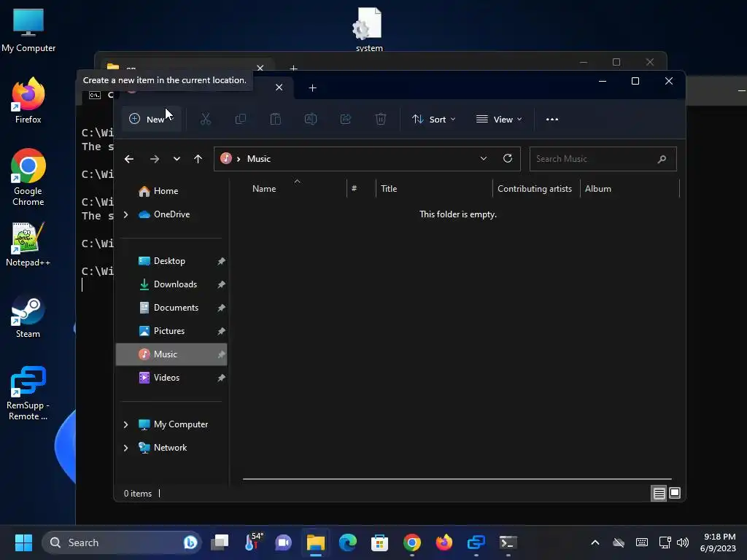Open Microsoft Edge from taskbar

click(x=348, y=542)
